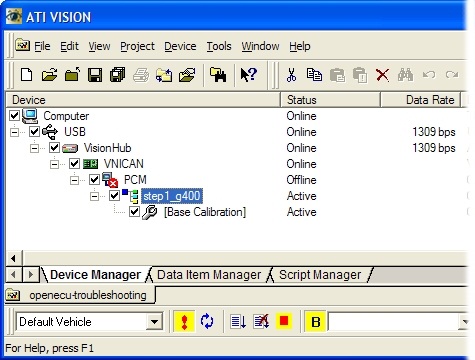Click the yellow B button icon
475x360 pixels.
pyautogui.click(x=315, y=321)
